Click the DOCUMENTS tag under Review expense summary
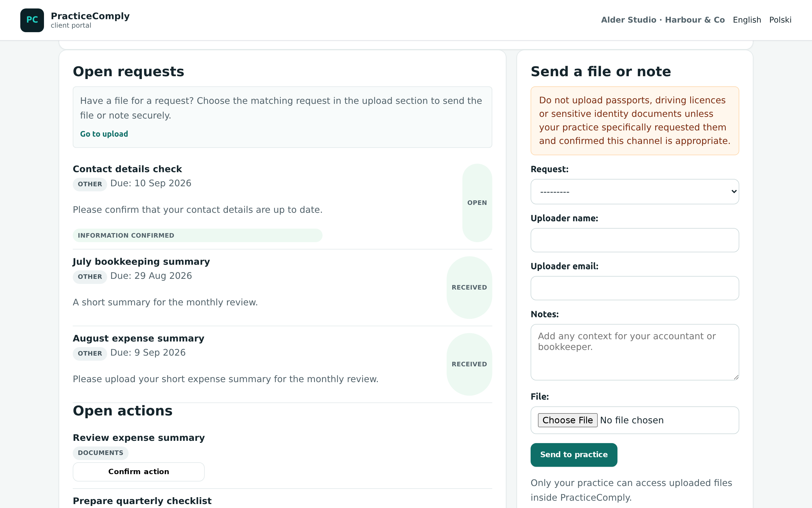The image size is (812, 508). (100, 453)
